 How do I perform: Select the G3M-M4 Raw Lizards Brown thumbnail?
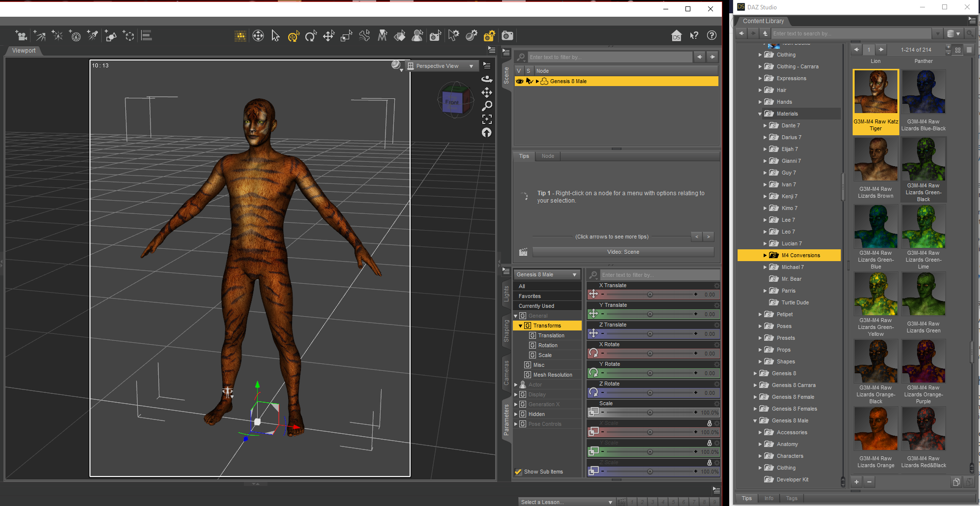pyautogui.click(x=875, y=159)
